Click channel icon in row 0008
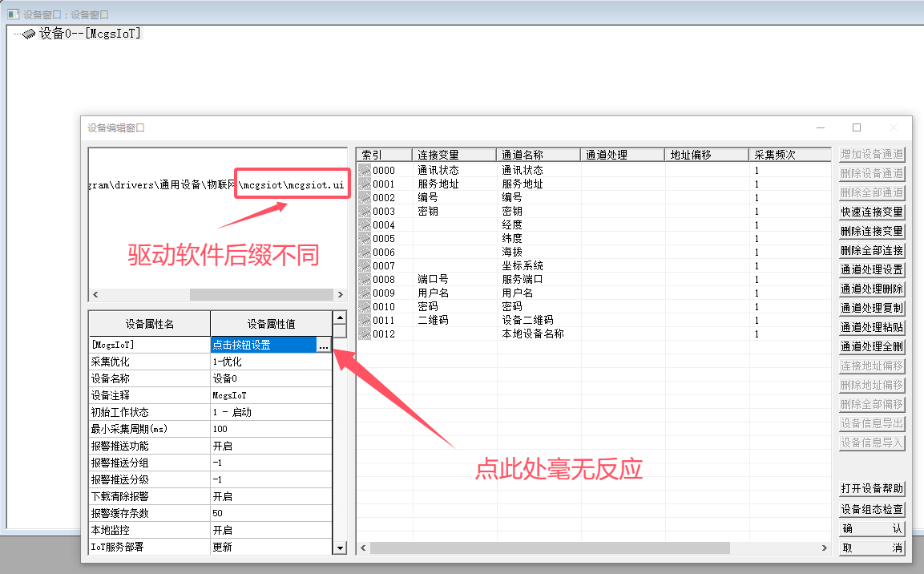The image size is (924, 574). point(365,280)
